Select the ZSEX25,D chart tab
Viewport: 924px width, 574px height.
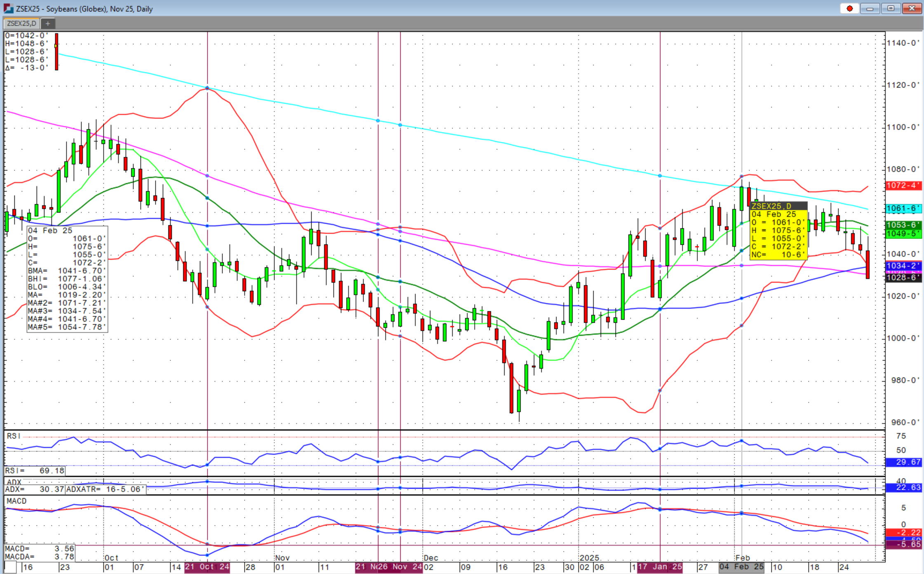pyautogui.click(x=21, y=24)
